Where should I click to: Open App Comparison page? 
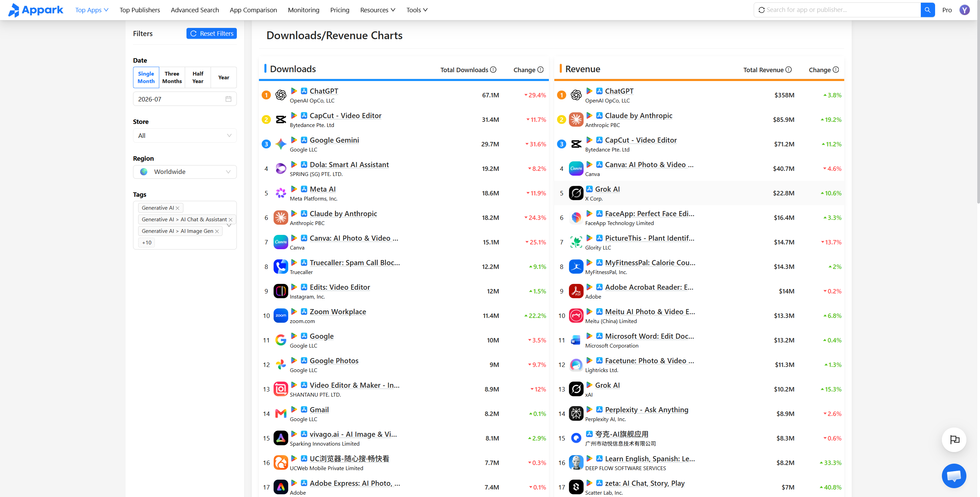[x=254, y=10]
